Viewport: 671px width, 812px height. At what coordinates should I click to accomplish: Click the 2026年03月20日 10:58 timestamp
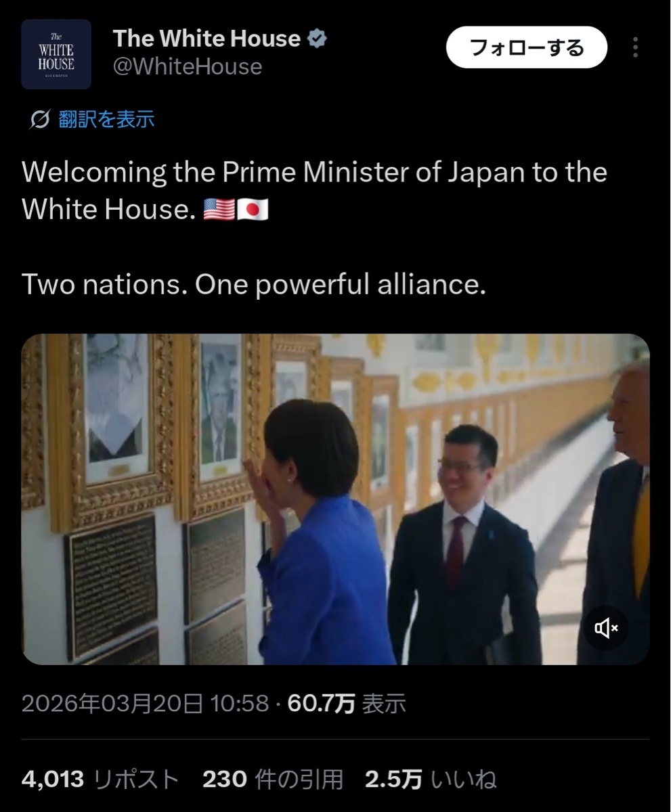(146, 704)
